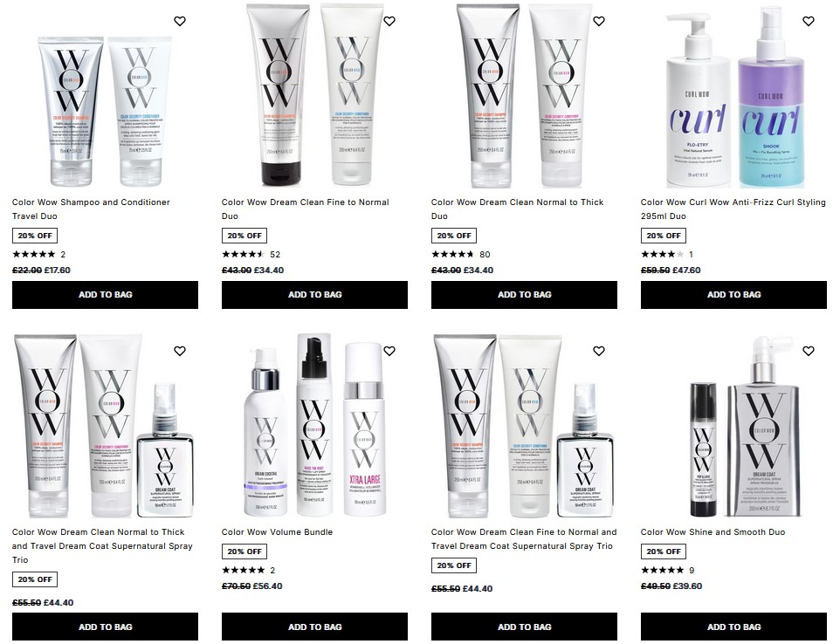
Task: View Curl Wow Flo-Etry and Shook product image
Action: tap(733, 99)
